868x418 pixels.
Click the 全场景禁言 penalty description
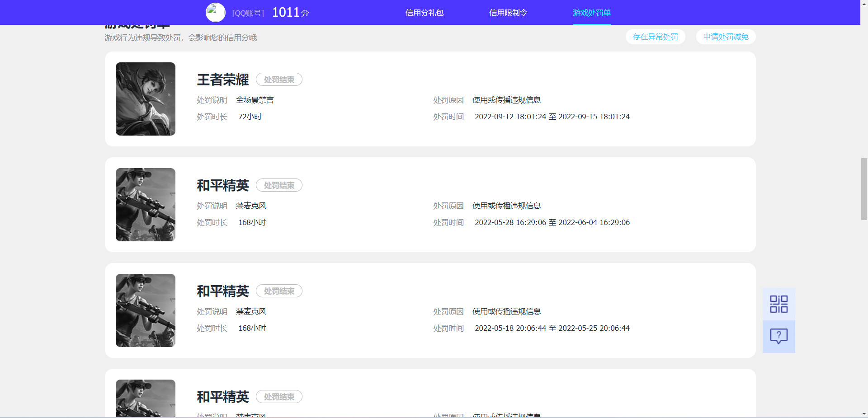coord(255,100)
